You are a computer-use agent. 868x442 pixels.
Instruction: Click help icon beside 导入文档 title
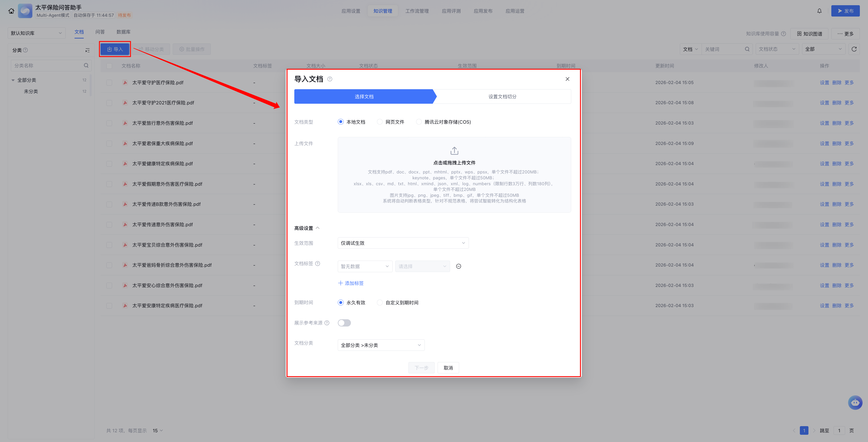[330, 79]
